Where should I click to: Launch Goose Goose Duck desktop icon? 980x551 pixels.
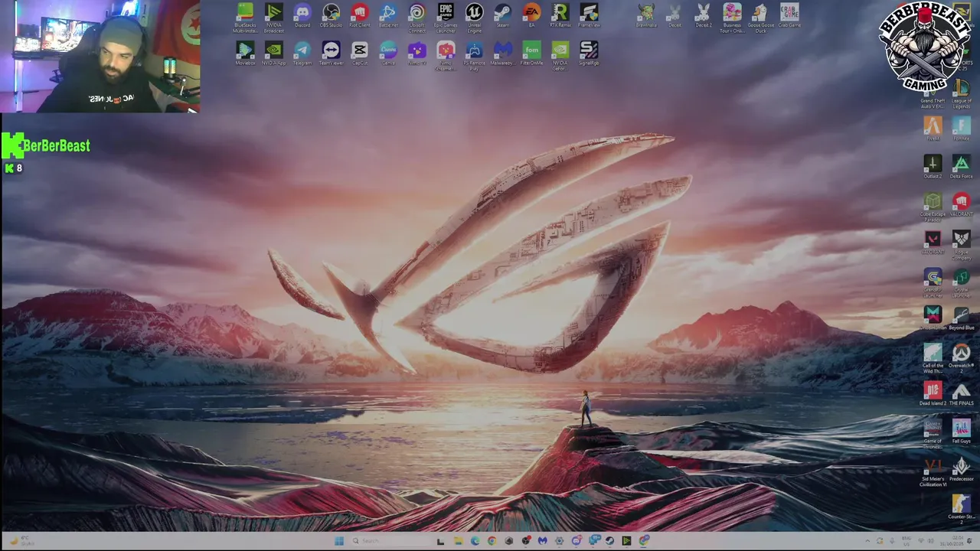pyautogui.click(x=760, y=18)
